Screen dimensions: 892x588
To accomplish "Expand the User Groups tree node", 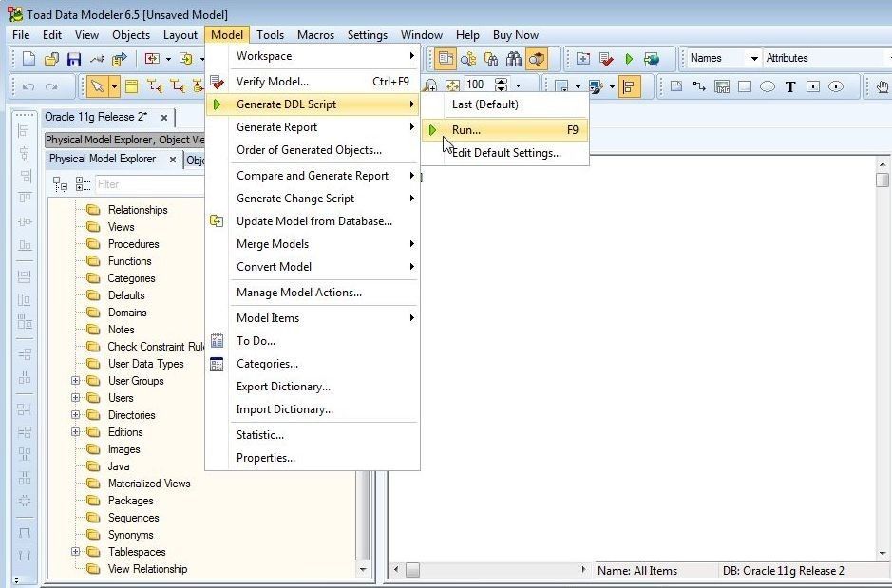I will [x=75, y=380].
